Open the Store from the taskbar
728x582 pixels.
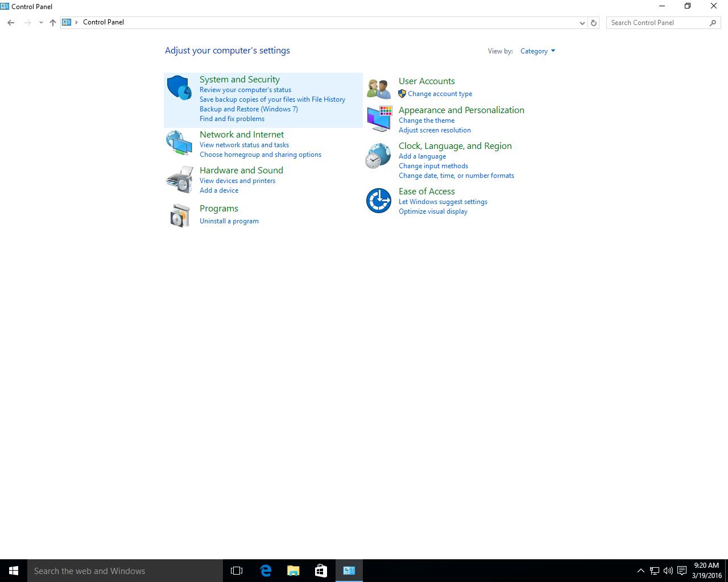(x=321, y=571)
